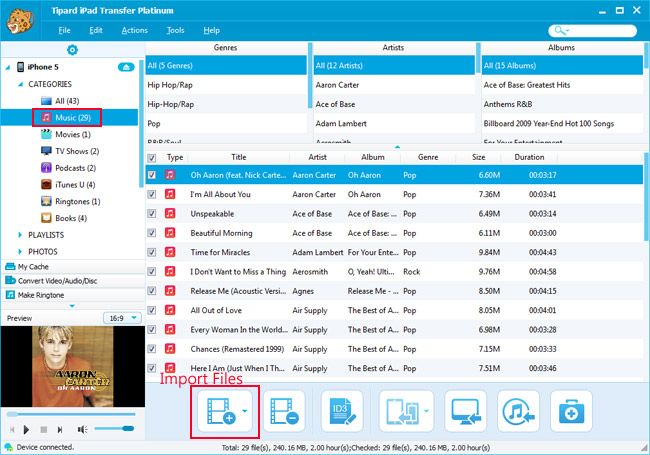Sort by the Title column header

(x=238, y=157)
